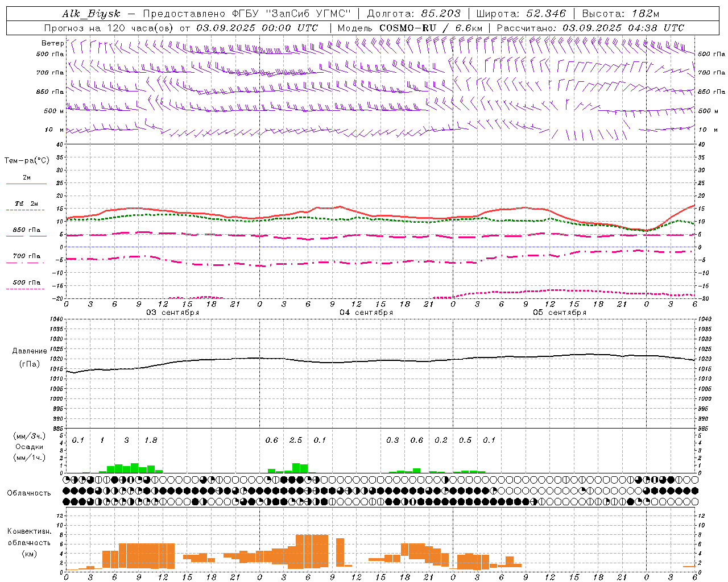Click the 05 сентября date label
Viewport: 728px width, 582px height.
pyautogui.click(x=560, y=313)
